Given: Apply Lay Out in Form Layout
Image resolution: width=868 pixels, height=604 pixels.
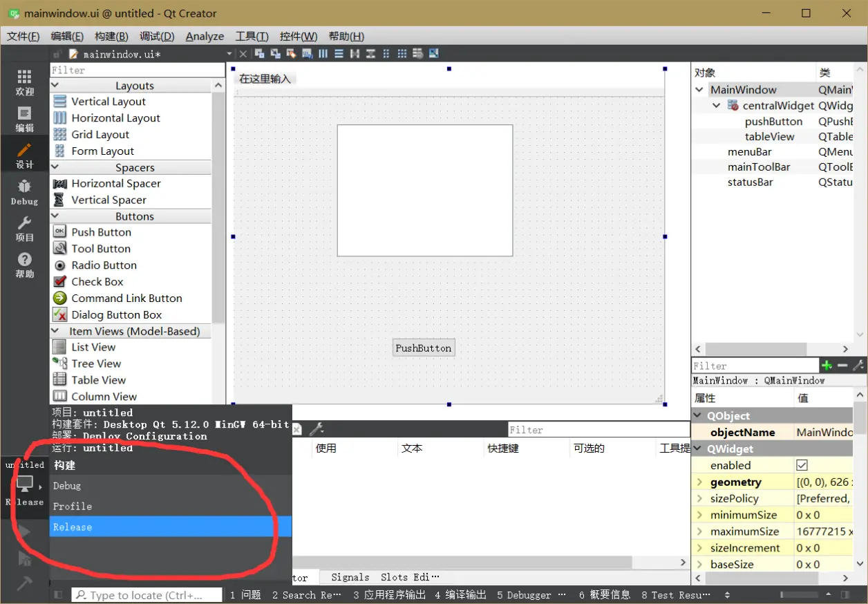Looking at the screenshot, I should coord(386,54).
